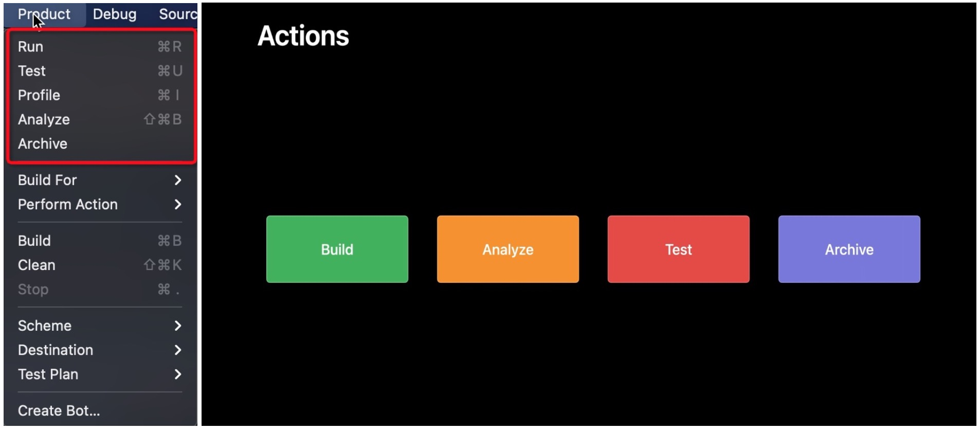The width and height of the screenshot is (980, 430).
Task: Open the Debug menu
Action: tap(115, 14)
